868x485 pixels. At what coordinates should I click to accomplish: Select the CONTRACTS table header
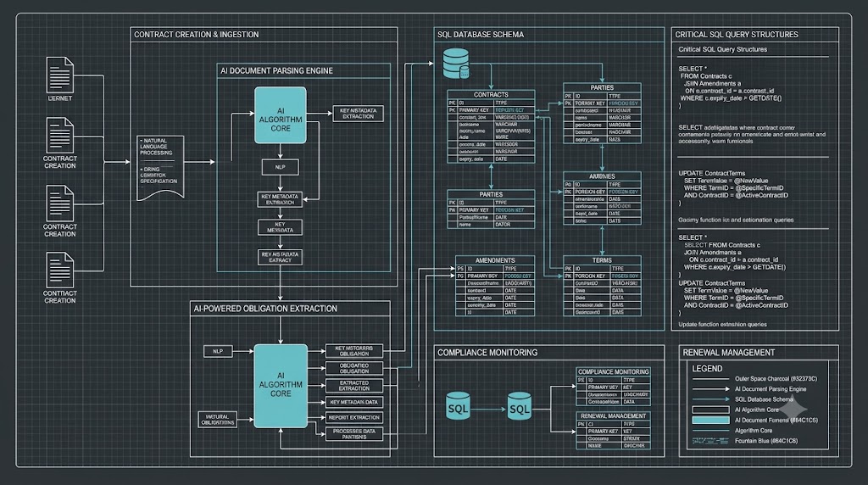point(491,95)
